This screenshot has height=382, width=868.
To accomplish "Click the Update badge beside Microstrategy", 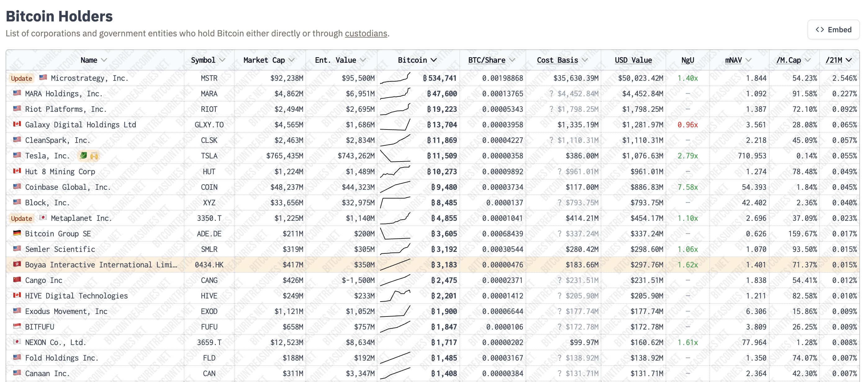I will coord(21,78).
